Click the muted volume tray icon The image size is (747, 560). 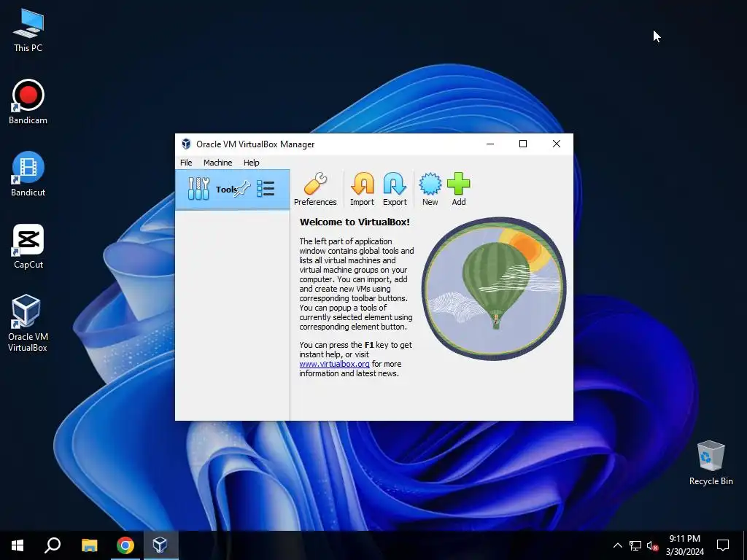652,545
